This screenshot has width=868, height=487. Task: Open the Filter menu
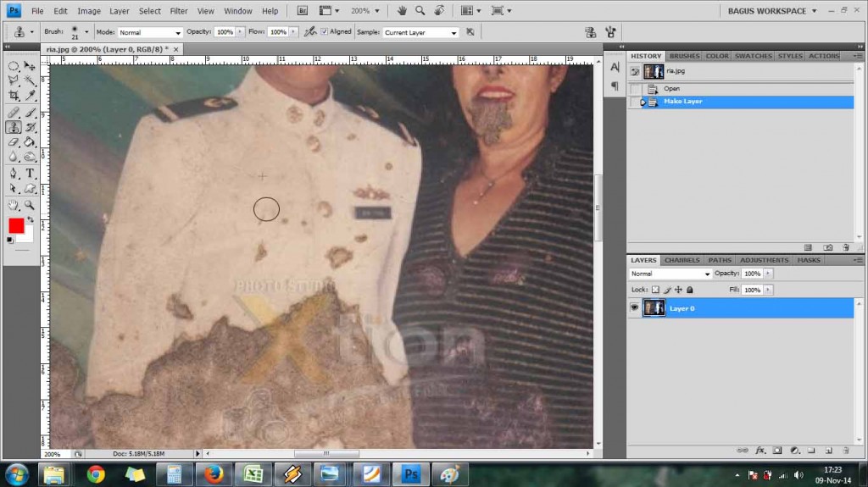coord(178,11)
